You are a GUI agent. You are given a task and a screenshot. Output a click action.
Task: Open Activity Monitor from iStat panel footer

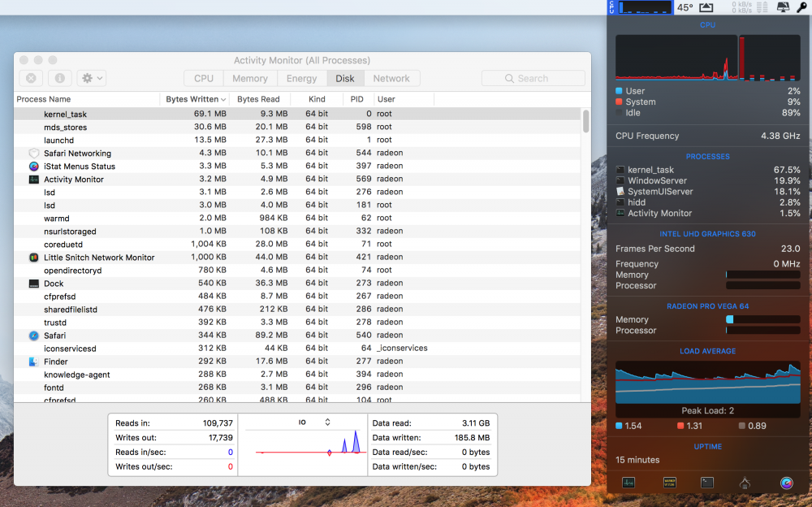pyautogui.click(x=628, y=483)
